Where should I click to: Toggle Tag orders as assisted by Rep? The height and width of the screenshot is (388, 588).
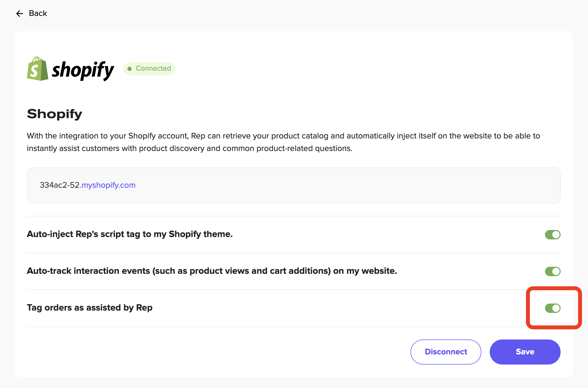point(553,308)
